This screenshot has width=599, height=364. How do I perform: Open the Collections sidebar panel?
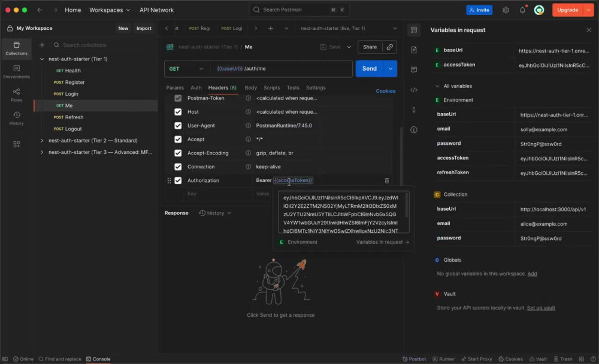pos(16,48)
